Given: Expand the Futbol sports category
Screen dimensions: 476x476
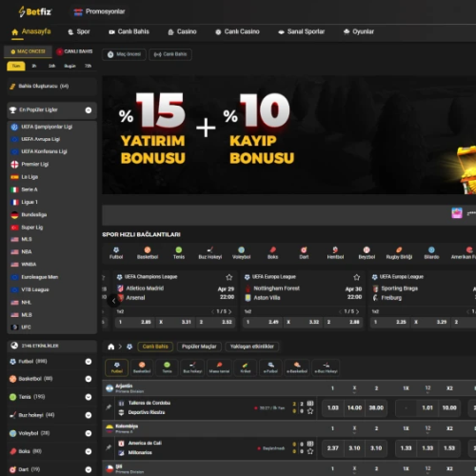Looking at the screenshot, I should [89, 362].
